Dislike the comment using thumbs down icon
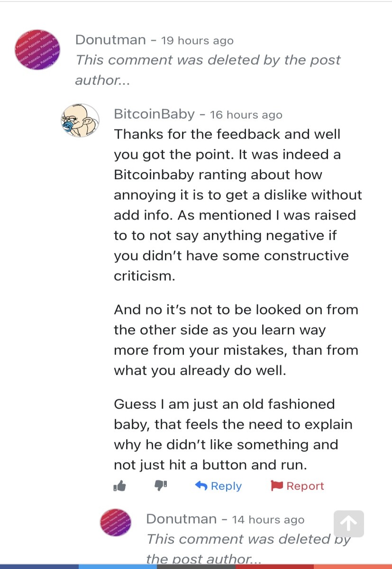 click(x=161, y=486)
